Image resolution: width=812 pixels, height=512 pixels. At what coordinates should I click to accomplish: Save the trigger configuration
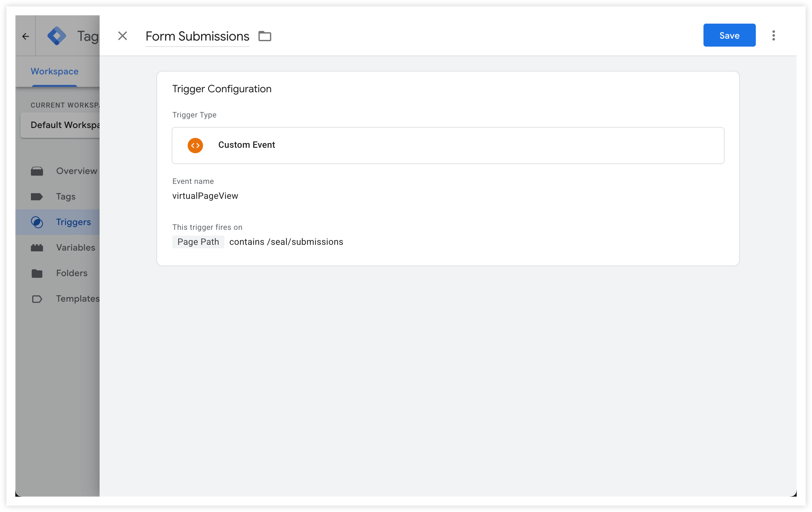pos(729,35)
